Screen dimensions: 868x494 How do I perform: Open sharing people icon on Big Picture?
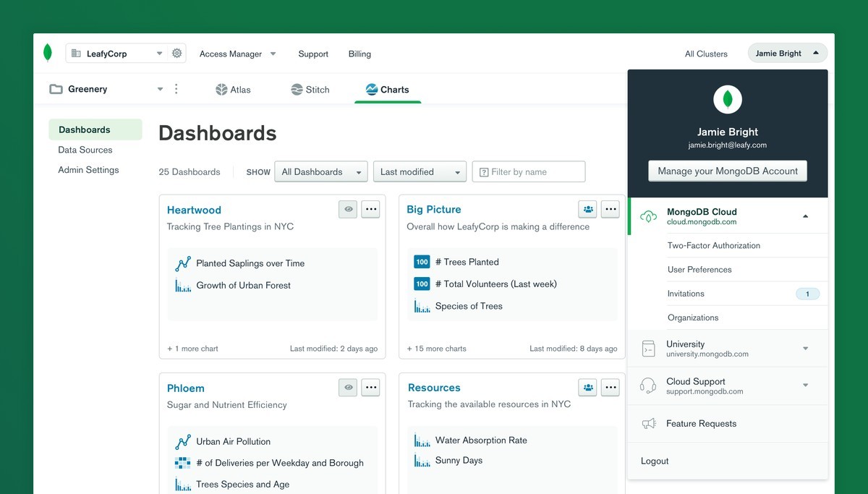[588, 209]
